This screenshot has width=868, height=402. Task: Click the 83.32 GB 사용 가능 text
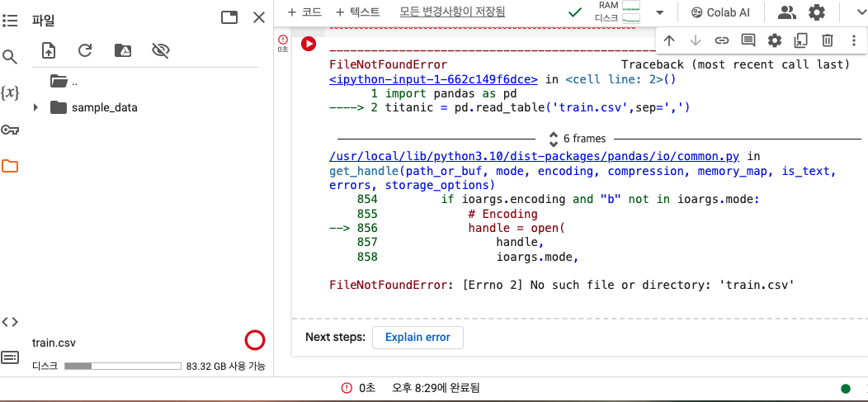pyautogui.click(x=226, y=366)
